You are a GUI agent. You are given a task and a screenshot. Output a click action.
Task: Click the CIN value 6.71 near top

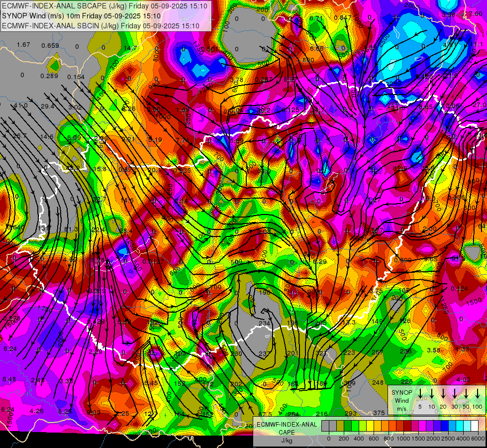[316, 18]
